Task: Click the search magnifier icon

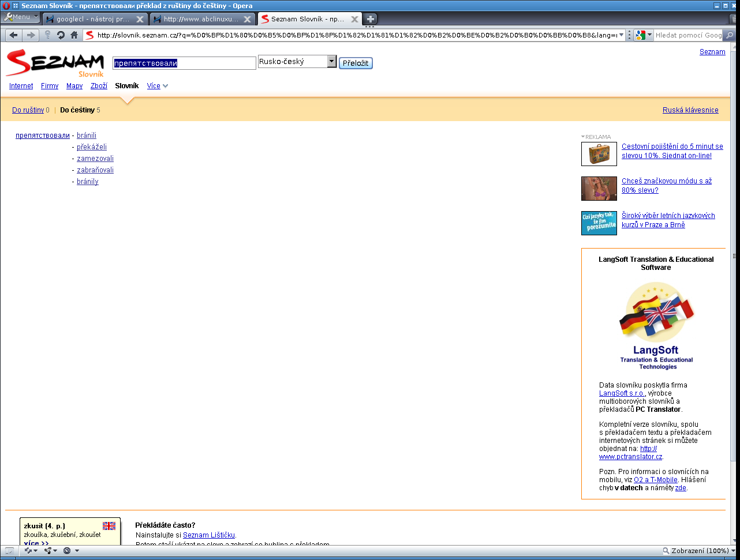Action: [730, 35]
